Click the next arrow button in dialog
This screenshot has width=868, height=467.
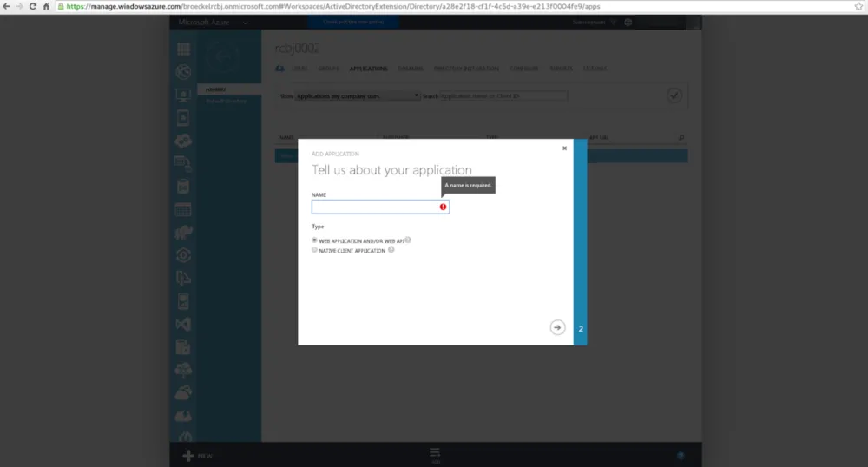(557, 327)
